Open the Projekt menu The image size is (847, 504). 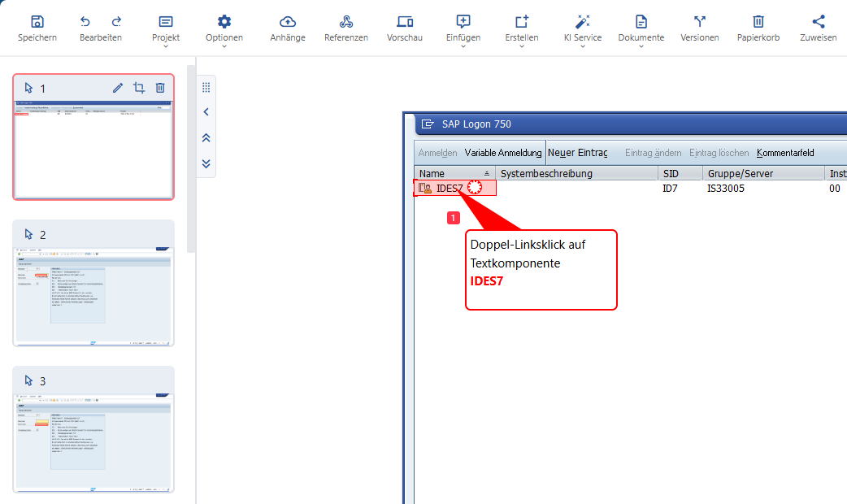[166, 31]
